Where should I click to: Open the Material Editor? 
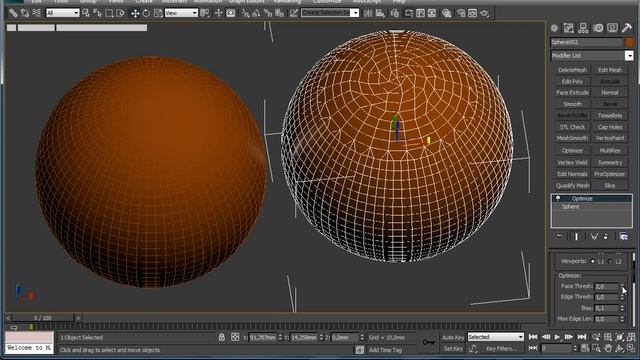(x=447, y=13)
